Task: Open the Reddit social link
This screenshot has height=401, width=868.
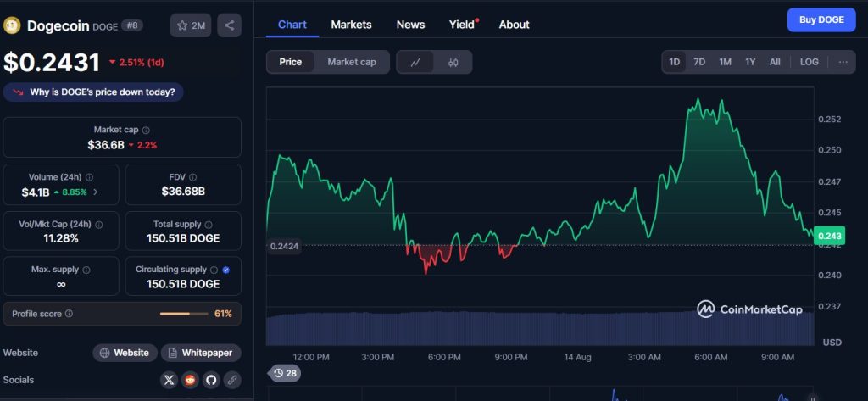Action: (x=190, y=380)
